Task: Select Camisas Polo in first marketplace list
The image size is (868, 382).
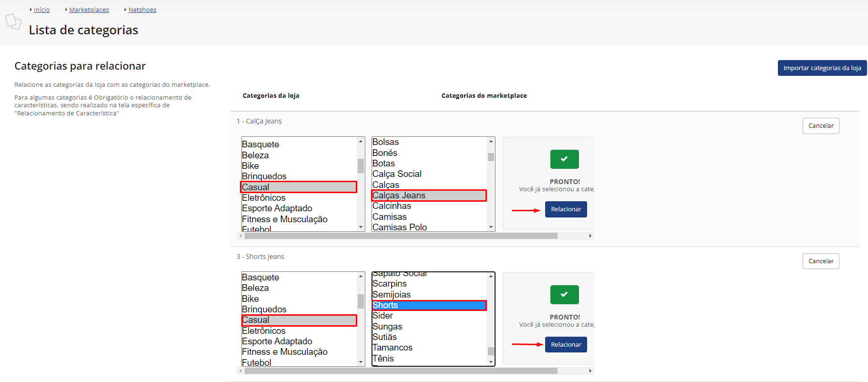Action: [400, 227]
